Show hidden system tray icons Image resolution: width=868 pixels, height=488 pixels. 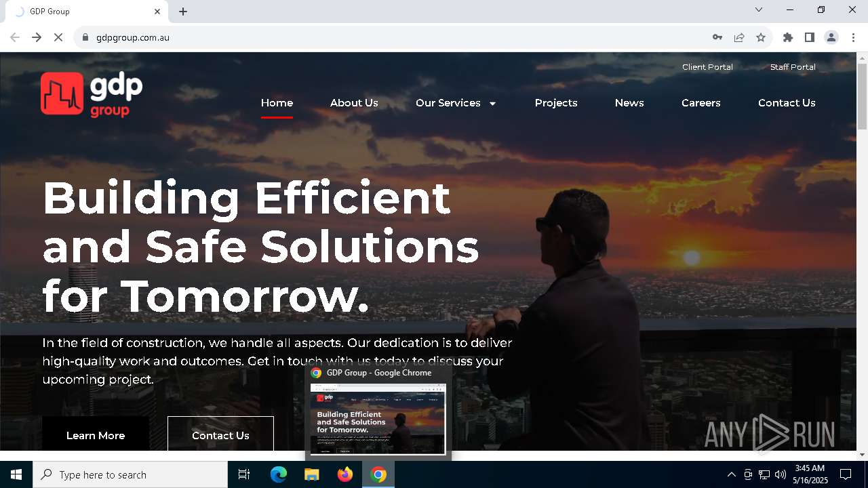(x=732, y=474)
